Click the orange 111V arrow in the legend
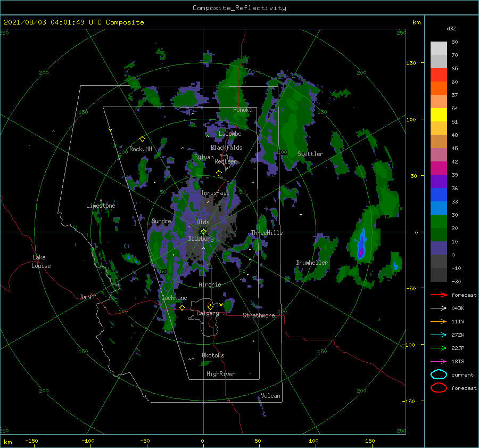 (x=439, y=321)
